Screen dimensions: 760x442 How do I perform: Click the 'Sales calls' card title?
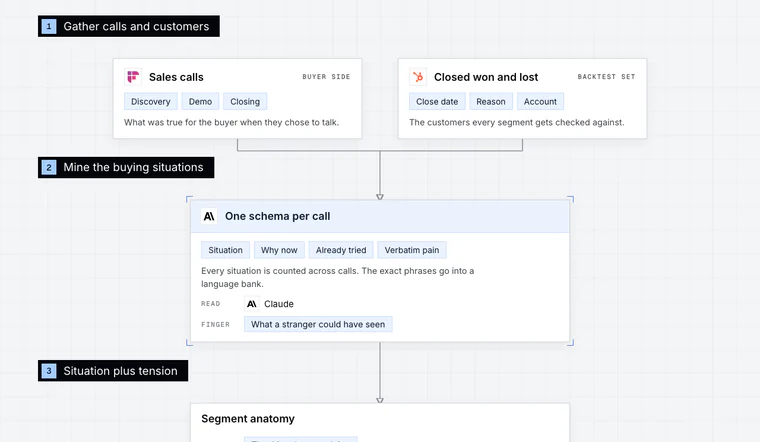[x=176, y=77]
